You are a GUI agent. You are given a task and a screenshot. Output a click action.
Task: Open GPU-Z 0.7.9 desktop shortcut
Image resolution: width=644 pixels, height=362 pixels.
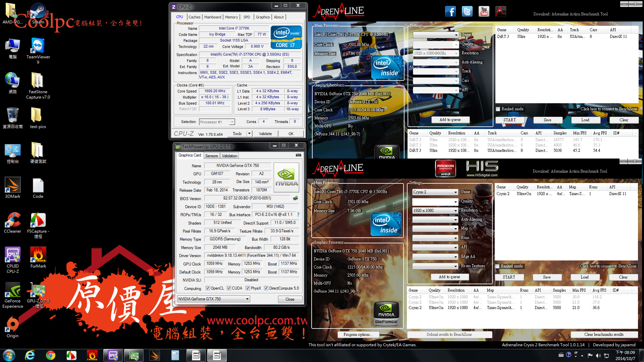tap(38, 295)
